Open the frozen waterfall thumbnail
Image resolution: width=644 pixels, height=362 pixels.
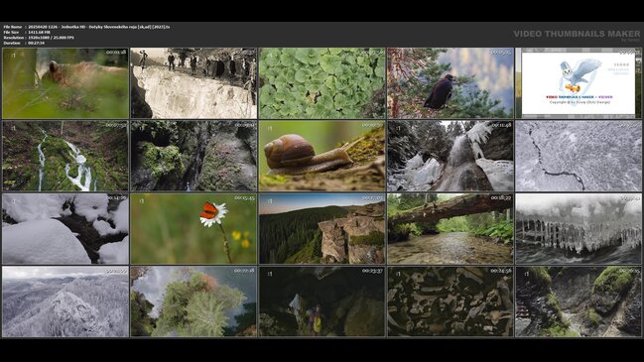click(x=451, y=156)
